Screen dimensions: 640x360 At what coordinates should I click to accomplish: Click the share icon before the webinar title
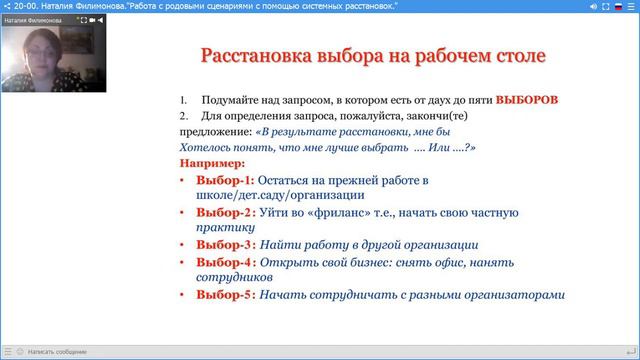(7, 6)
